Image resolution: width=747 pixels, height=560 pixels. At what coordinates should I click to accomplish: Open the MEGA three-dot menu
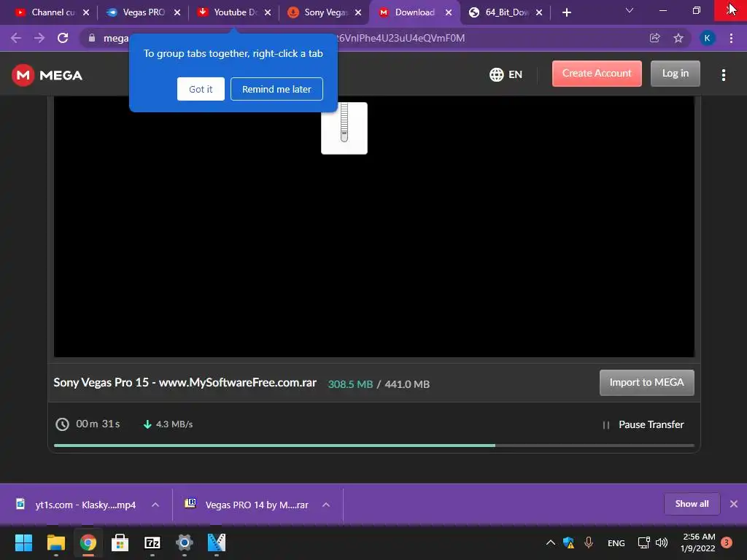click(723, 75)
